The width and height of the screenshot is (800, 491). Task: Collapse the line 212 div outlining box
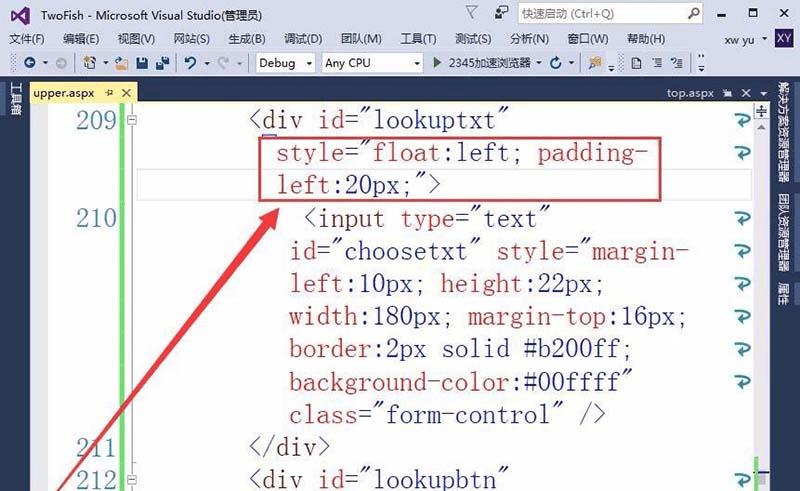point(132,480)
